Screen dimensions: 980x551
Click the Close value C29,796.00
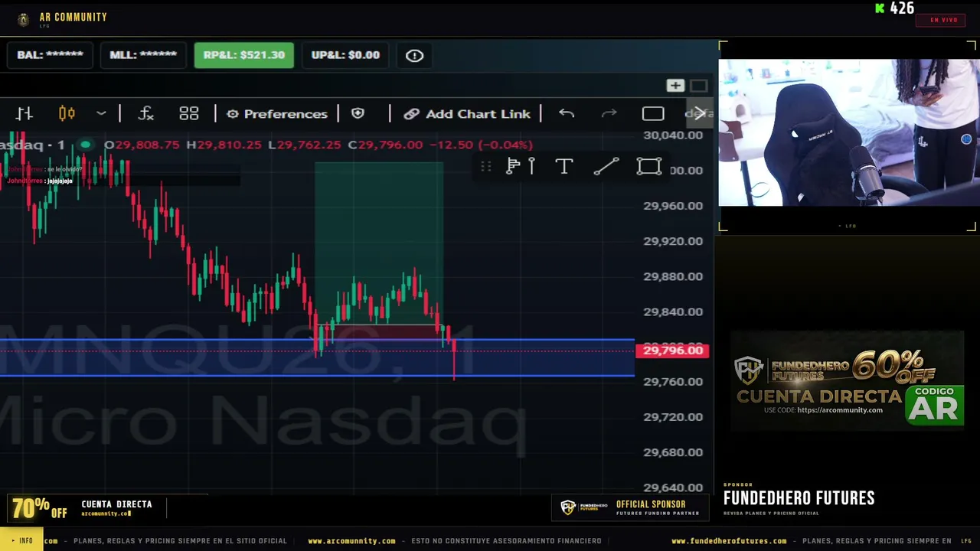pyautogui.click(x=385, y=145)
